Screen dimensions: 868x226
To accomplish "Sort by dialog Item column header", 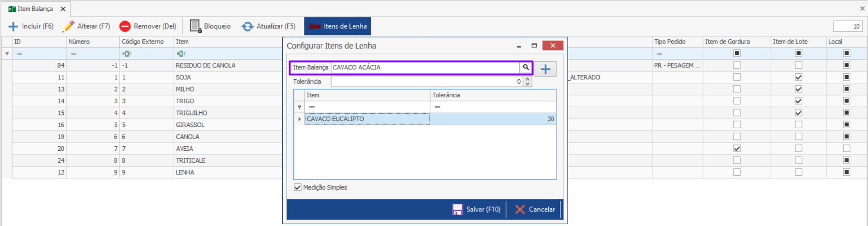I will 367,95.
